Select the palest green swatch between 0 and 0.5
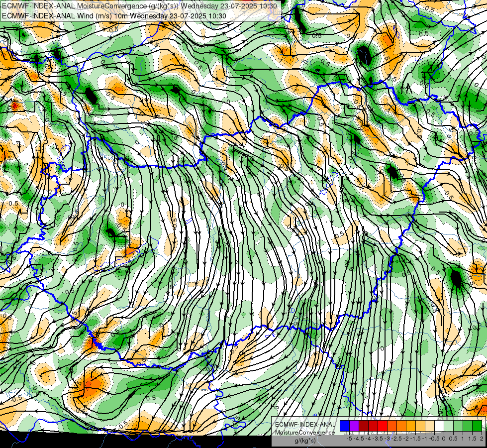This screenshot has height=448, width=487. [x=449, y=426]
